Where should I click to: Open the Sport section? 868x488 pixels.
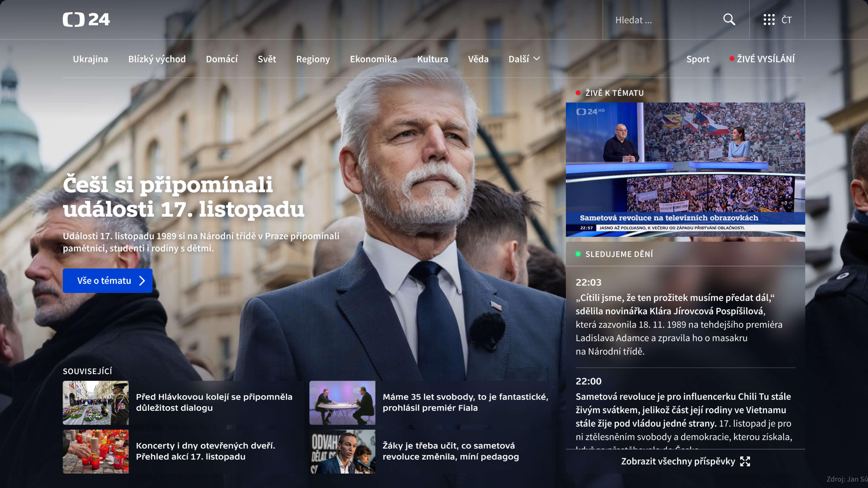coord(698,59)
